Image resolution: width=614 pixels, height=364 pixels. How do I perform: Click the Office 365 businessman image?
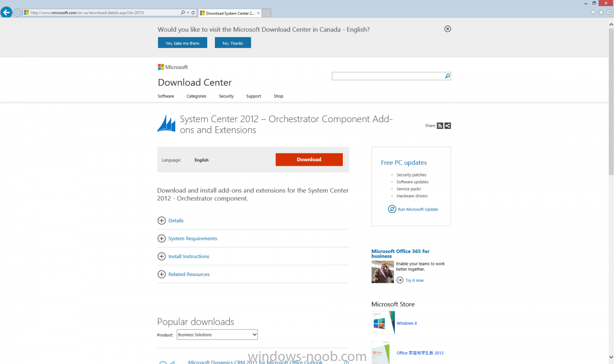pyautogui.click(x=383, y=272)
